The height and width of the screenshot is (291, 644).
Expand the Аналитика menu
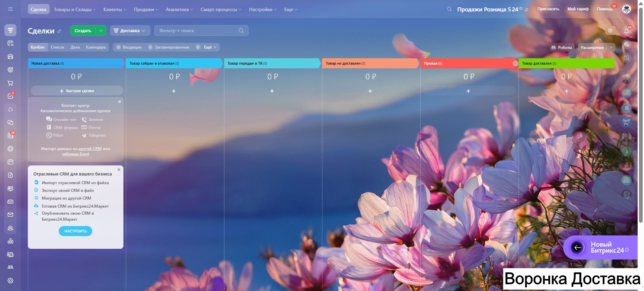click(179, 9)
